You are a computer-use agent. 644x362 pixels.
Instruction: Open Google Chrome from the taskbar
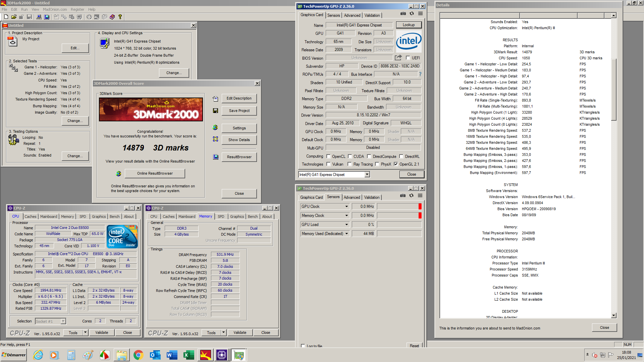pyautogui.click(x=138, y=355)
